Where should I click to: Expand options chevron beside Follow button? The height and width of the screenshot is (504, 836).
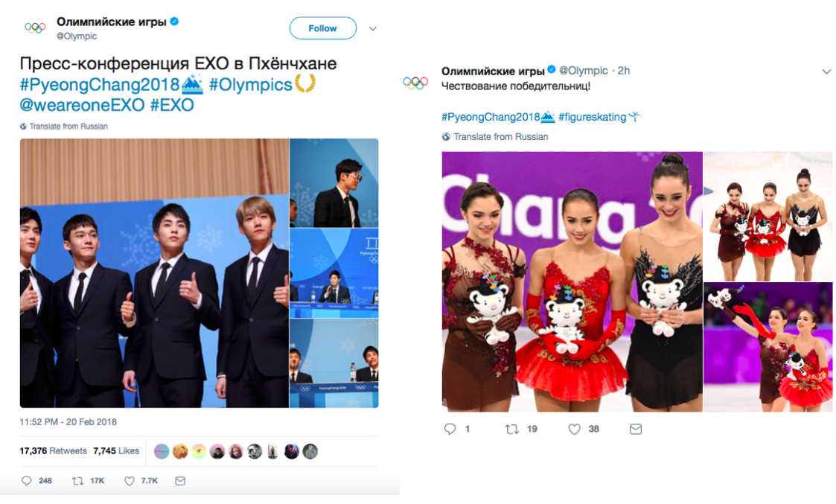pos(373,29)
